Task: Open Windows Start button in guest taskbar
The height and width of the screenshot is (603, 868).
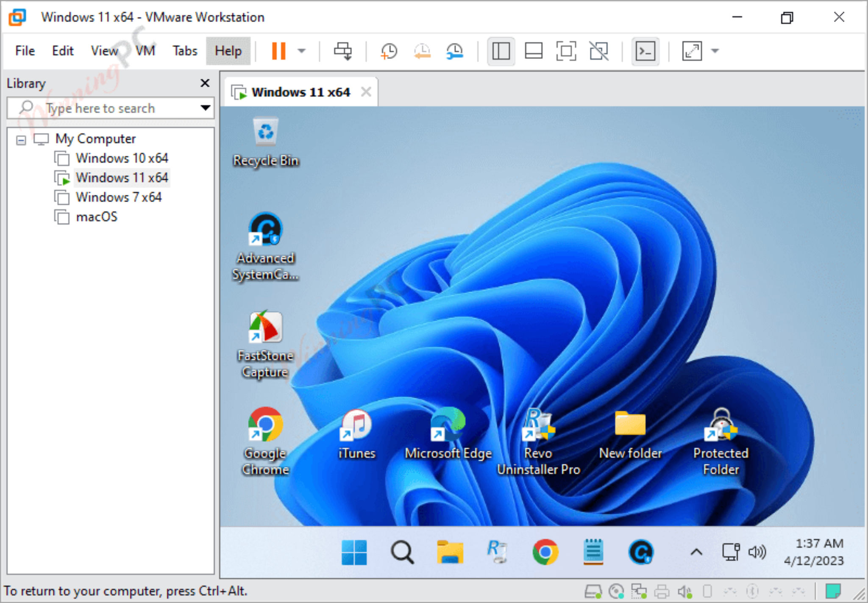Action: point(354,552)
